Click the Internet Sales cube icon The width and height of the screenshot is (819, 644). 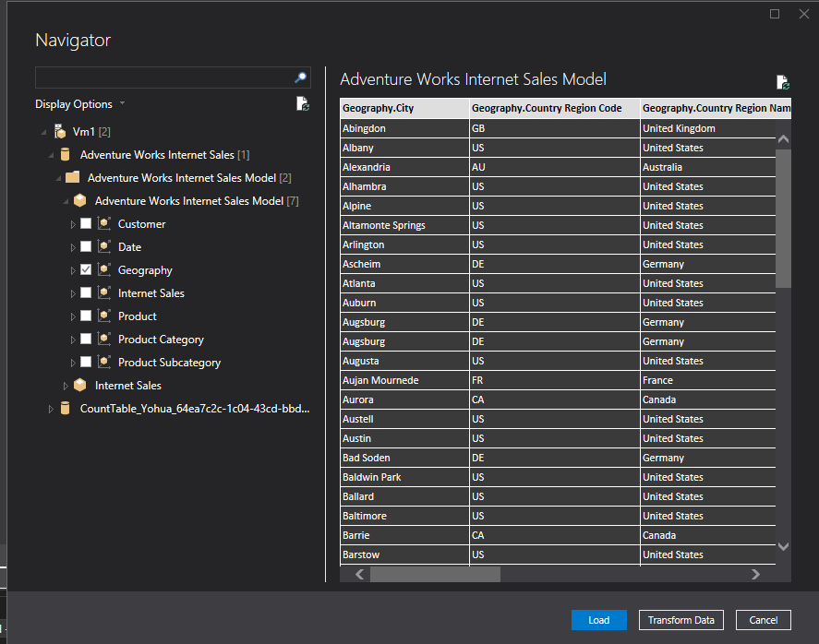pyautogui.click(x=80, y=385)
